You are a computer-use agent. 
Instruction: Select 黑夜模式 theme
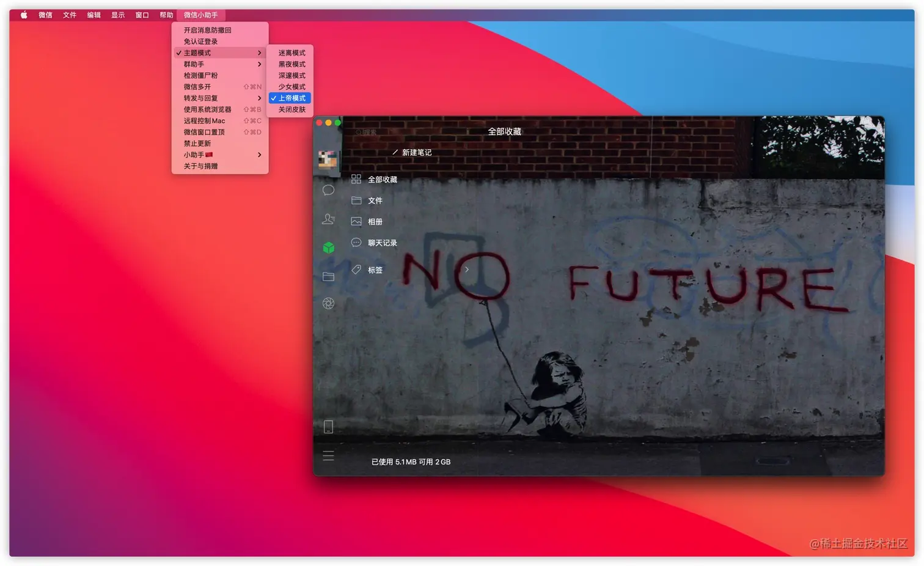tap(290, 64)
